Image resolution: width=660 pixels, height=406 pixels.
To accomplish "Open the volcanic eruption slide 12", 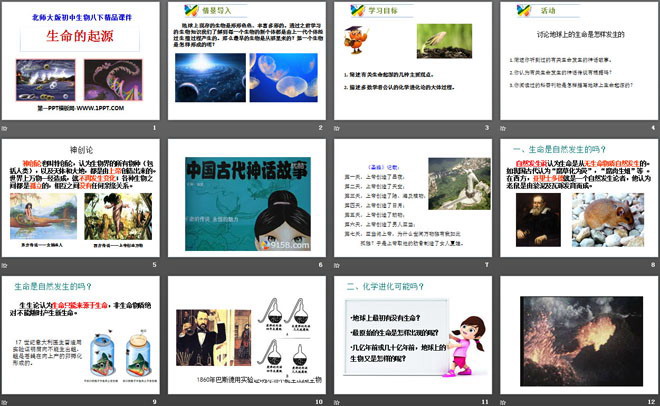I will (x=577, y=335).
